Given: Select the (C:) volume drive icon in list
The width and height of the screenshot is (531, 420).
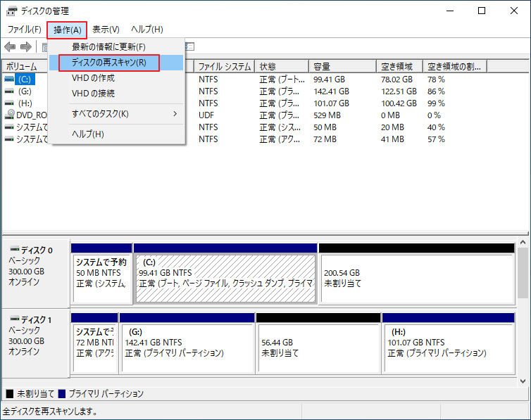Looking at the screenshot, I should [x=9, y=79].
